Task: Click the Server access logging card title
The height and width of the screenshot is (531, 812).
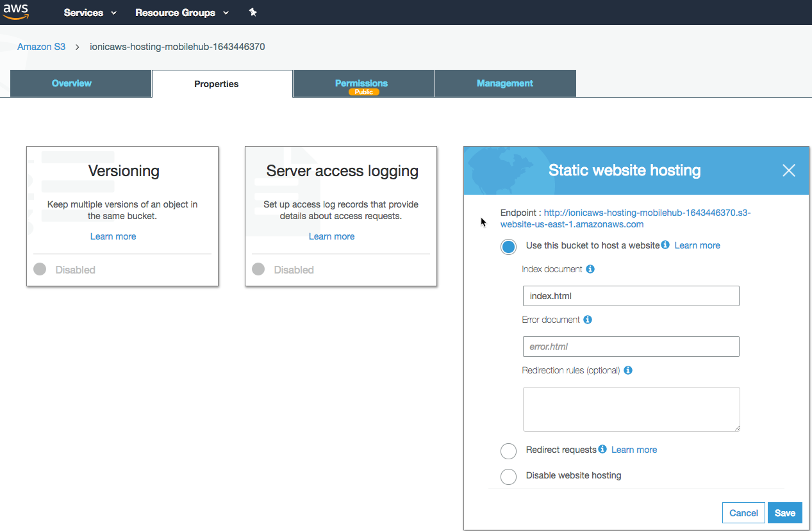Action: [x=342, y=171]
